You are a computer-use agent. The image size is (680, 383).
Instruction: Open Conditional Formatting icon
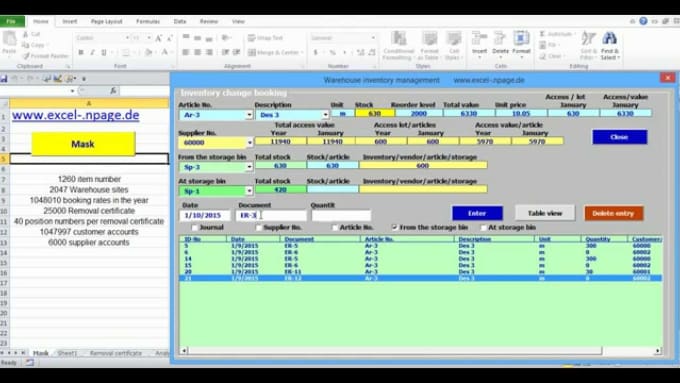[x=399, y=39]
